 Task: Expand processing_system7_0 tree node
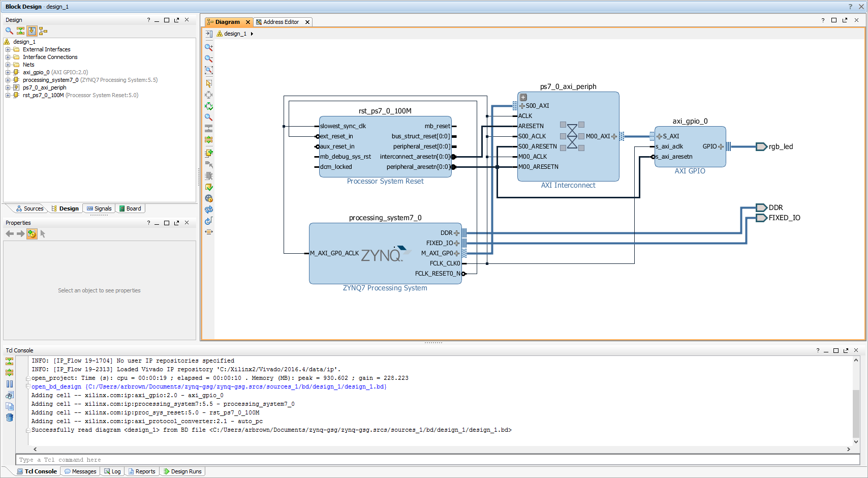click(8, 80)
